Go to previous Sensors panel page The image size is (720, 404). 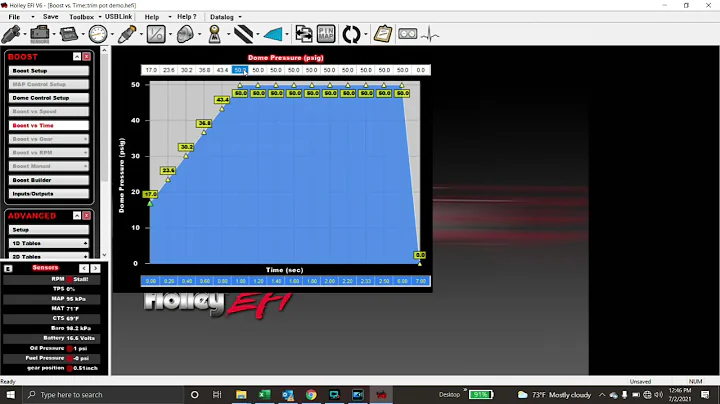(84, 268)
